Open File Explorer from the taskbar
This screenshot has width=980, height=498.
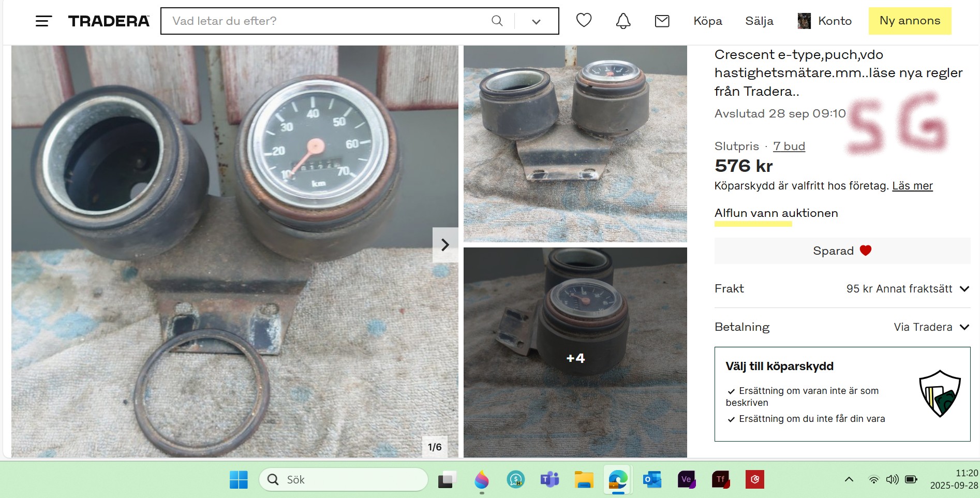coord(584,480)
